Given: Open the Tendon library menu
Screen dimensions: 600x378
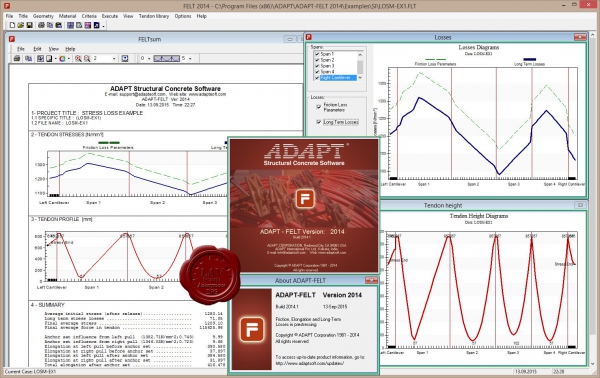Looking at the screenshot, I should point(154,16).
